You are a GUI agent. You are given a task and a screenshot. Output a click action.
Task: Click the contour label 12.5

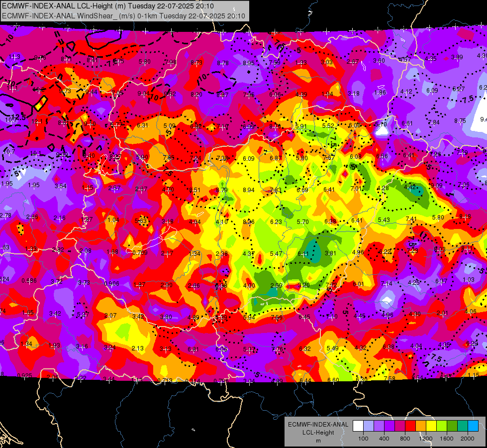19,117
